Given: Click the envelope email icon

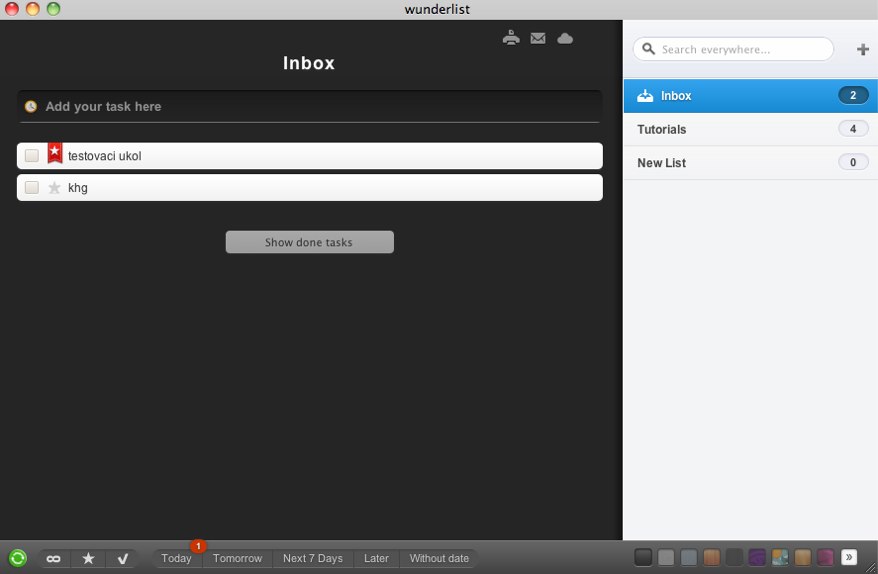Looking at the screenshot, I should pos(538,38).
